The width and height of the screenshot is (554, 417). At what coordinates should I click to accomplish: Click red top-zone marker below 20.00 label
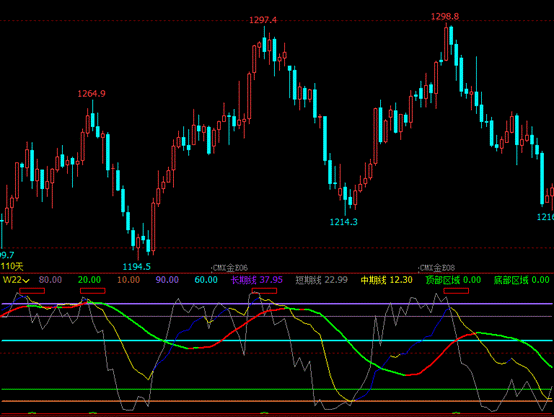(93, 291)
